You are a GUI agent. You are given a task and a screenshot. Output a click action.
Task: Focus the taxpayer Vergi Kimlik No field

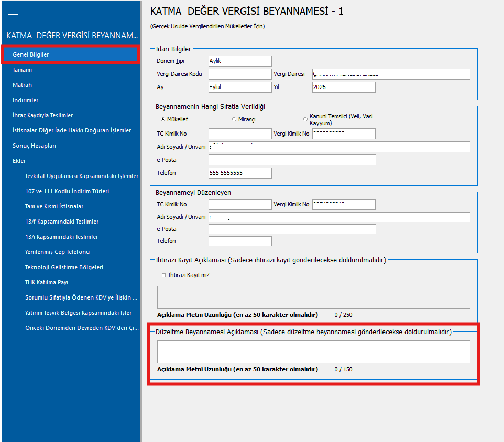tap(344, 134)
